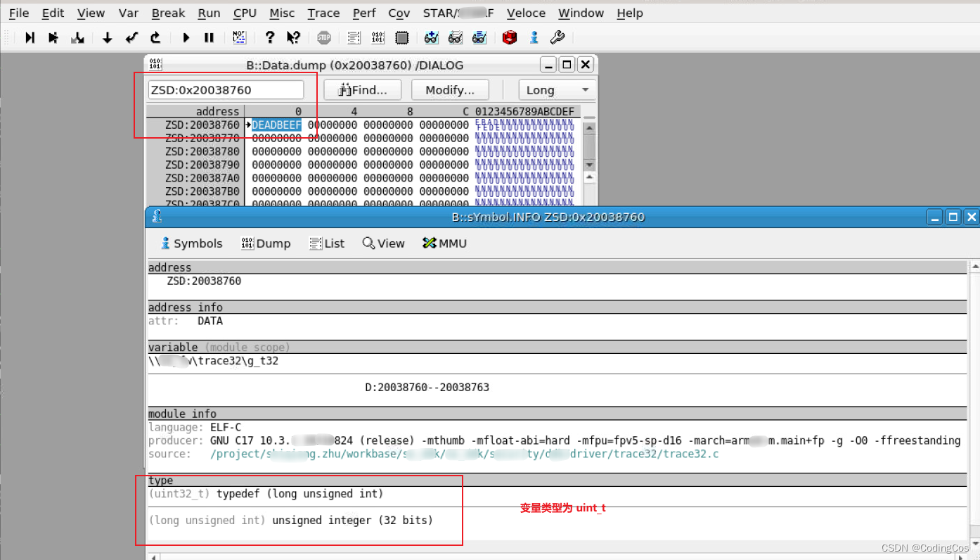Open the Run menu

pos(209,13)
